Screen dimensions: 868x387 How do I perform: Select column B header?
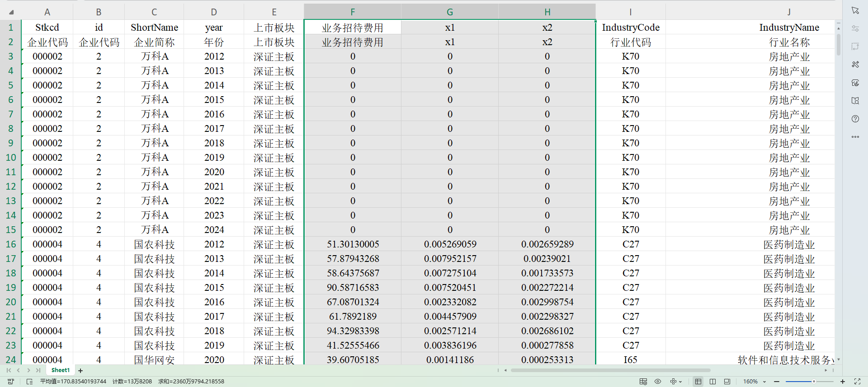point(99,12)
